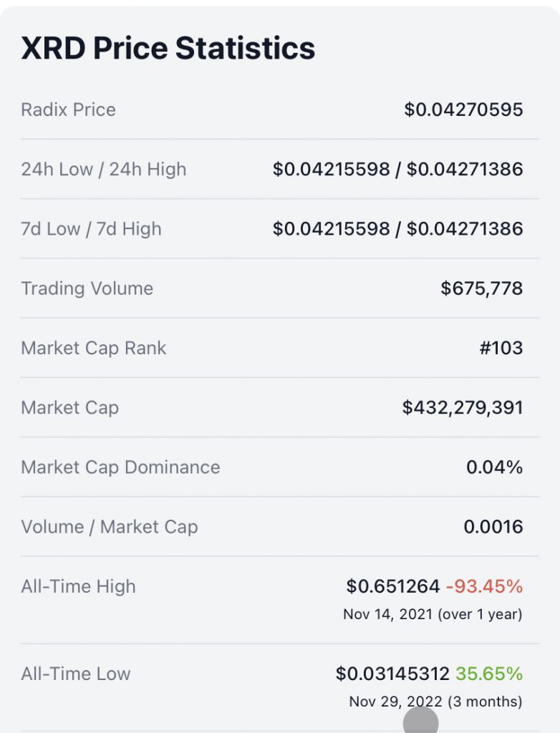Click the Market Cap Rank #103 value
Viewport: 560px width, 733px height.
tap(501, 348)
